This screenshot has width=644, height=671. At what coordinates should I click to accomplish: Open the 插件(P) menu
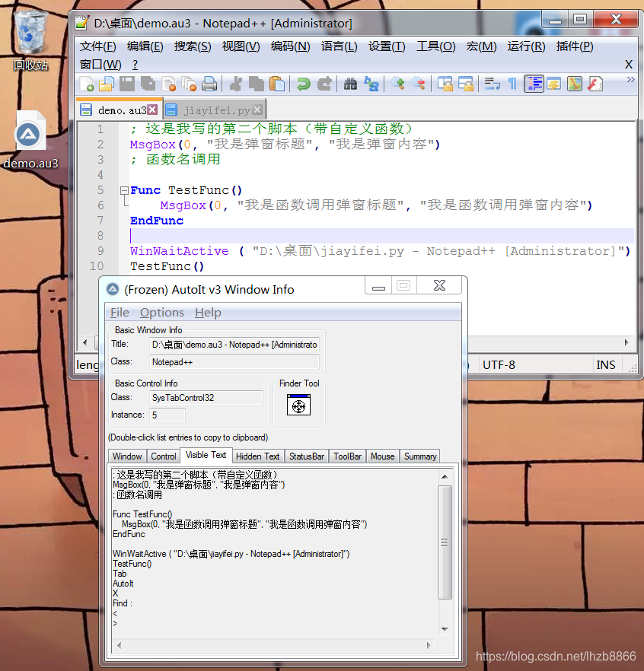(x=575, y=46)
